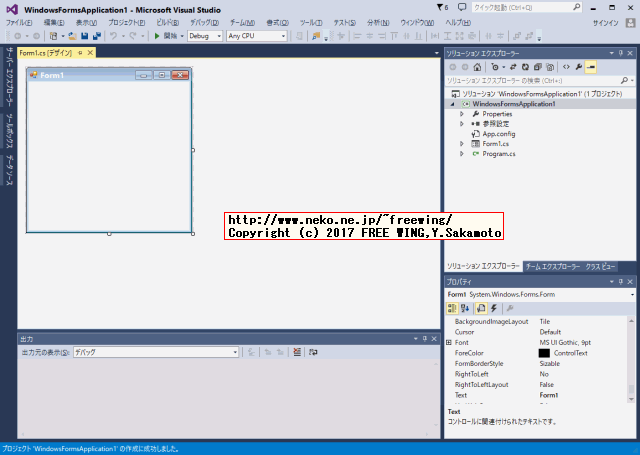Save the current file with the disk icon

click(x=84, y=36)
